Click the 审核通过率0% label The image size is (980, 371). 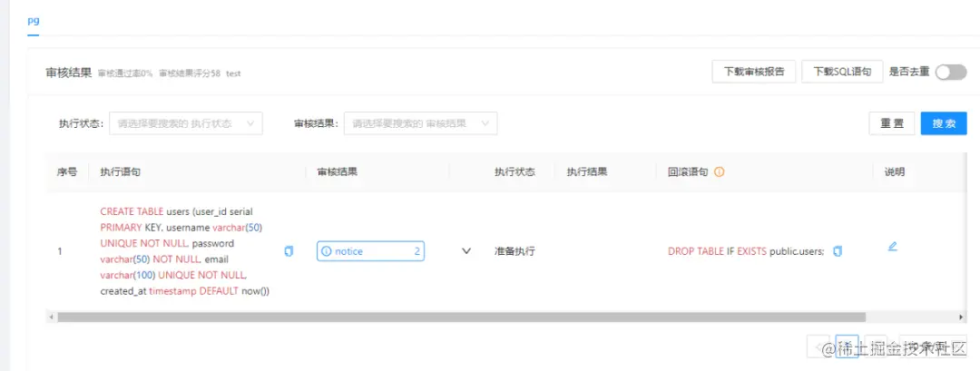[125, 73]
